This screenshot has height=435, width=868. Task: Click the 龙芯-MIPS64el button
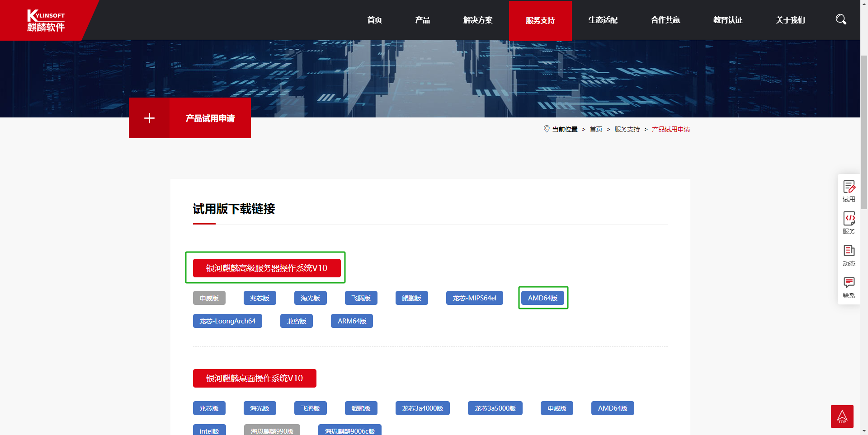point(475,298)
